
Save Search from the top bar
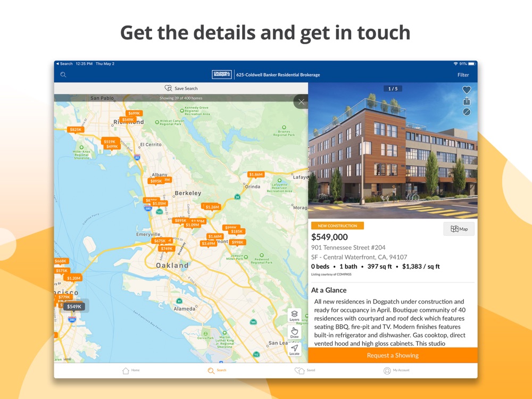[x=181, y=88]
